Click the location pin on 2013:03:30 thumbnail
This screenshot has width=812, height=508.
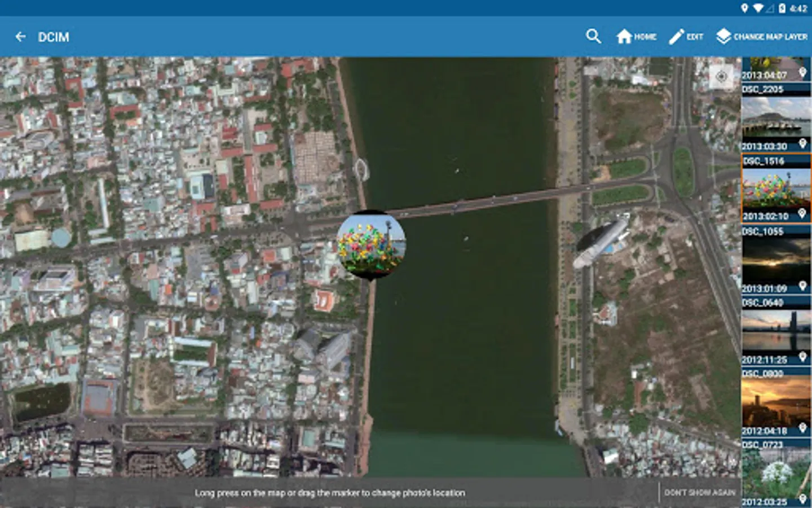coord(802,144)
